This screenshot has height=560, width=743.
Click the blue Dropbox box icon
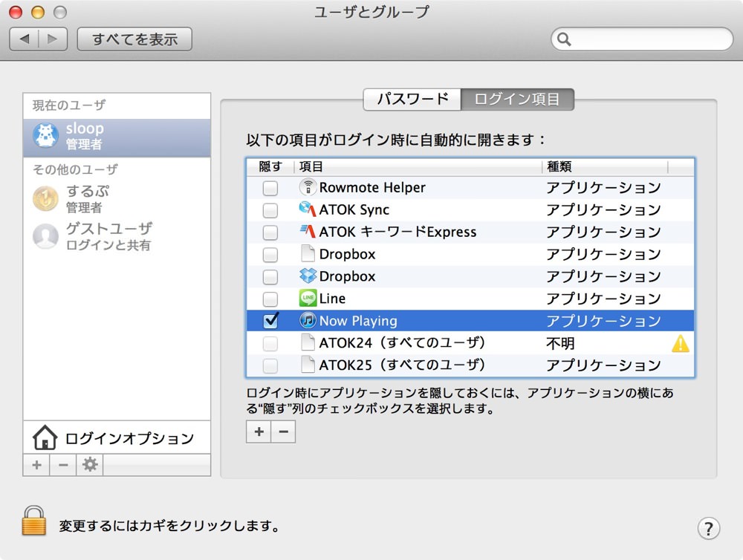[308, 276]
